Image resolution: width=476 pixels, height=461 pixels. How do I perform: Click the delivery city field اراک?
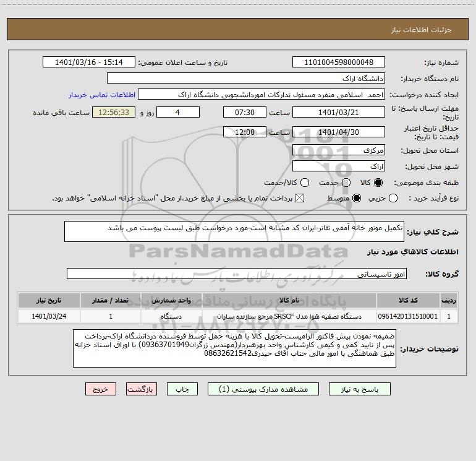(339, 166)
